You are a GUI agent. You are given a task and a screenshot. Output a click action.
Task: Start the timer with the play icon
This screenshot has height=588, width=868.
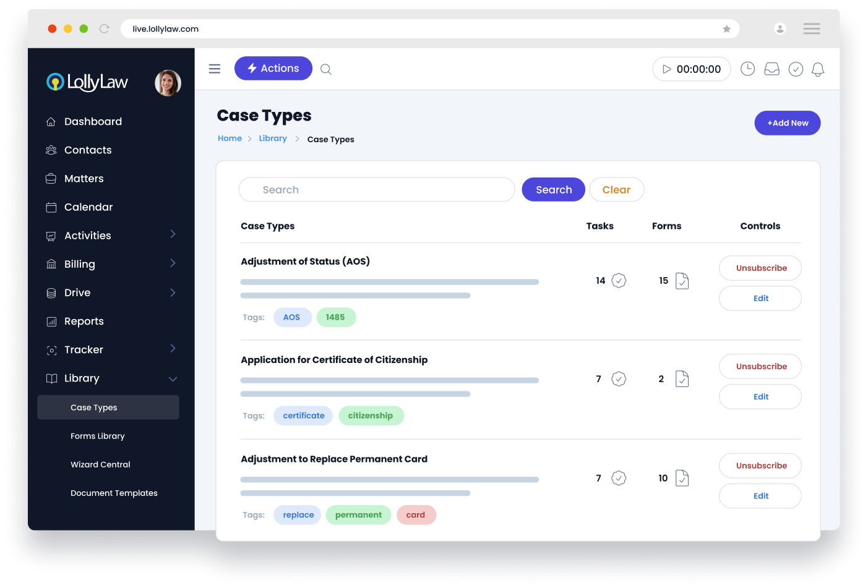(666, 69)
